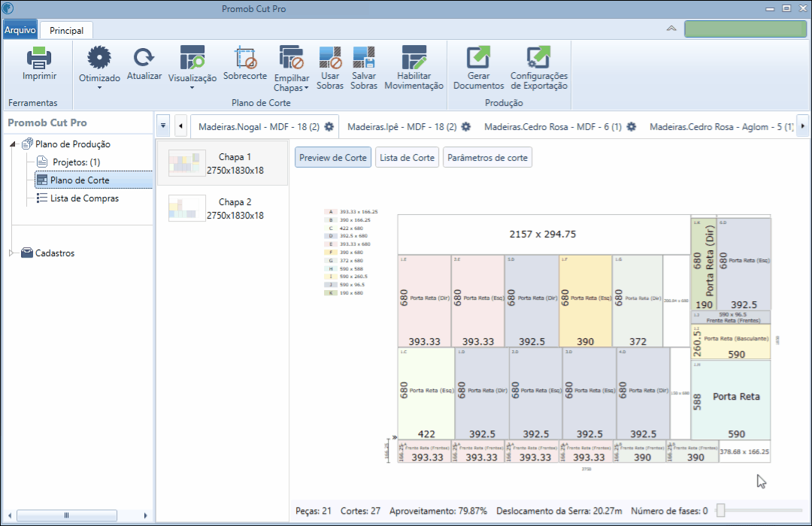The image size is (812, 526).
Task: Click the Cortes: 27 status text
Action: click(x=360, y=511)
